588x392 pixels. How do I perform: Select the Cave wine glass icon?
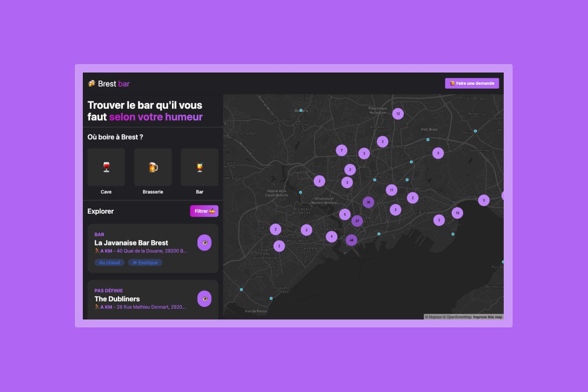[x=106, y=167]
